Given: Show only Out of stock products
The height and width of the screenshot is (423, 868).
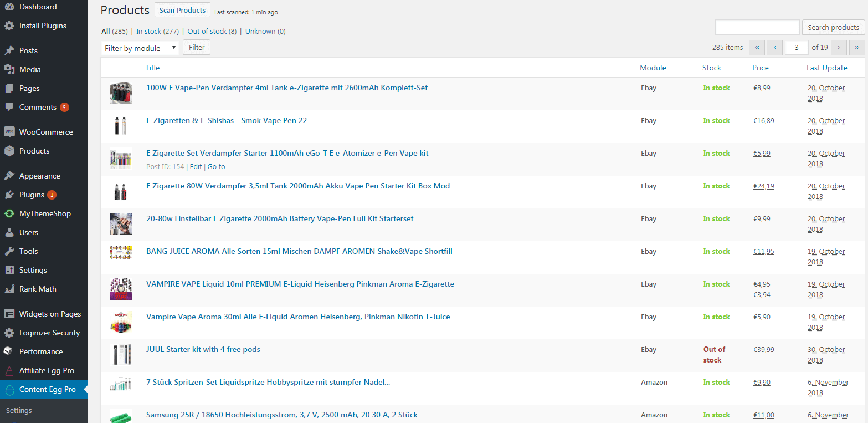Looking at the screenshot, I should click(207, 32).
